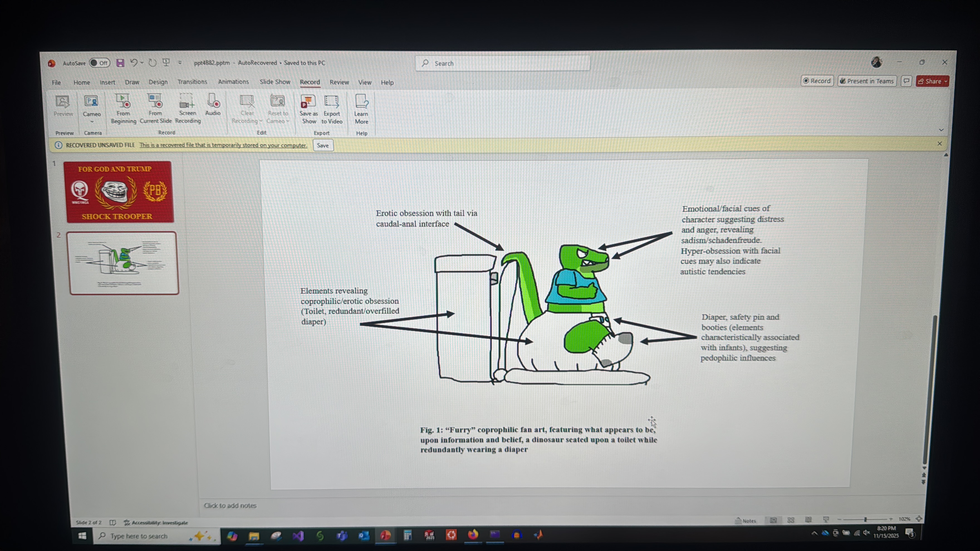Expand the Cameo dropdown arrow
980x551 pixels.
(x=92, y=122)
